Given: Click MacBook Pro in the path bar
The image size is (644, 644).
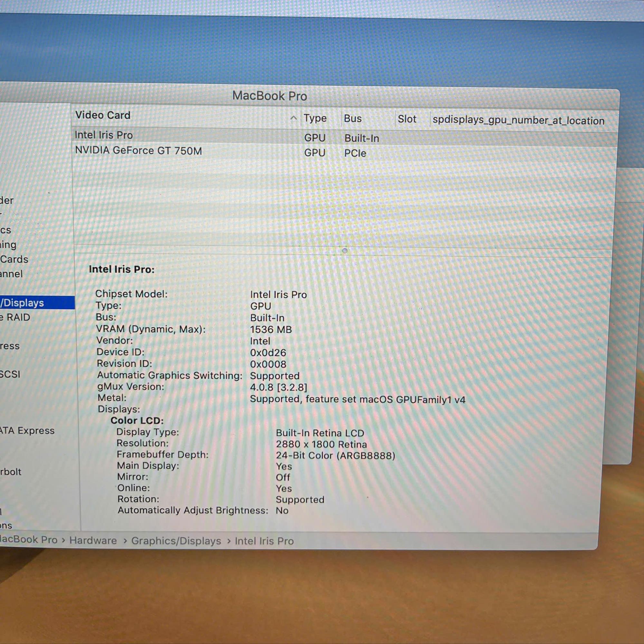Looking at the screenshot, I should [x=29, y=540].
